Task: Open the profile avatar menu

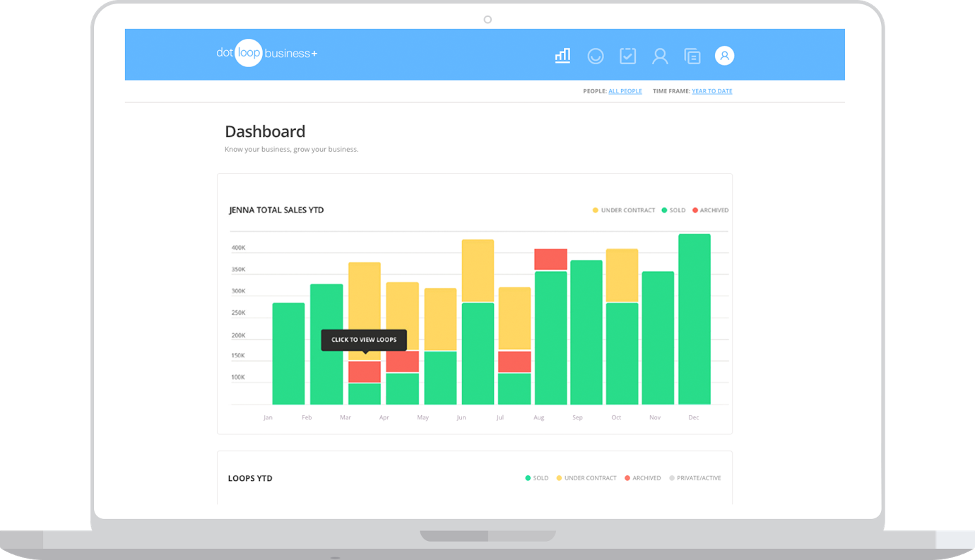Action: [x=724, y=54]
